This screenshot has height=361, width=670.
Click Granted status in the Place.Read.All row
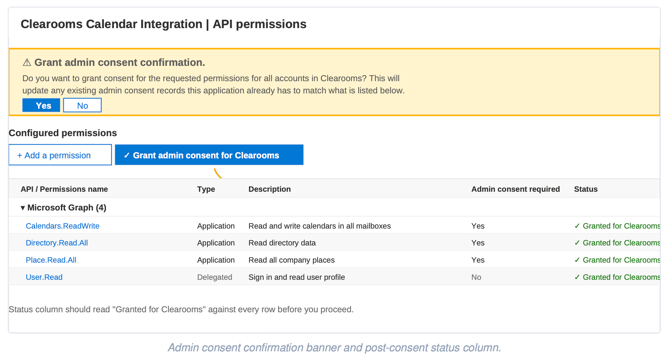617,260
